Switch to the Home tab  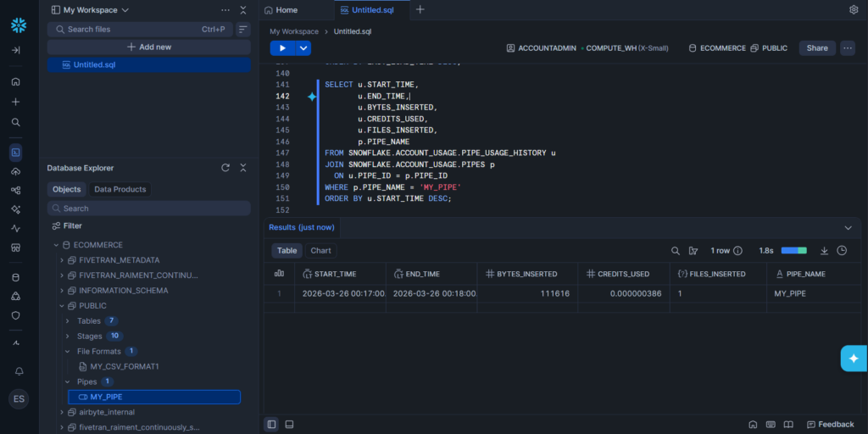pos(281,10)
